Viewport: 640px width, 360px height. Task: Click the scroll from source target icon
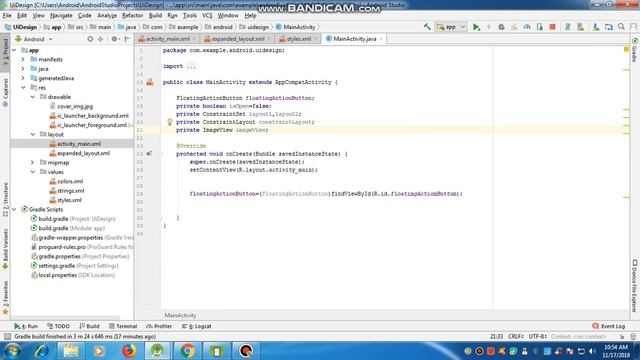pos(90,39)
